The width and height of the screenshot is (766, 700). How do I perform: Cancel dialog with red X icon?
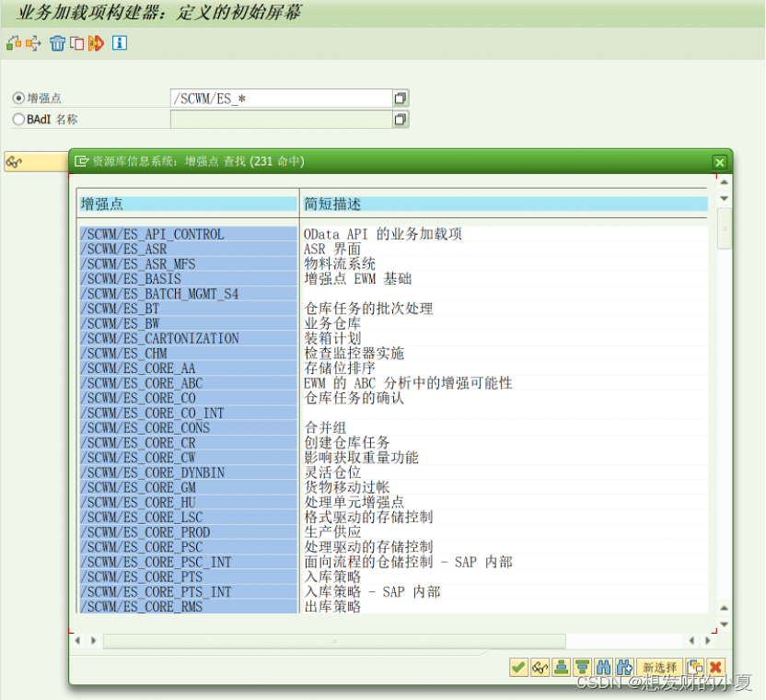click(715, 667)
